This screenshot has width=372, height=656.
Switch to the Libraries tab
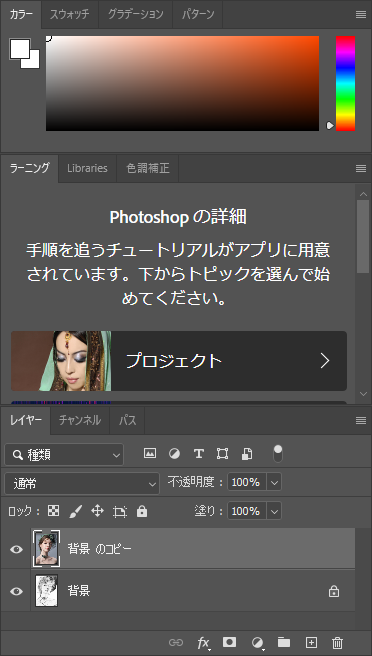87,168
